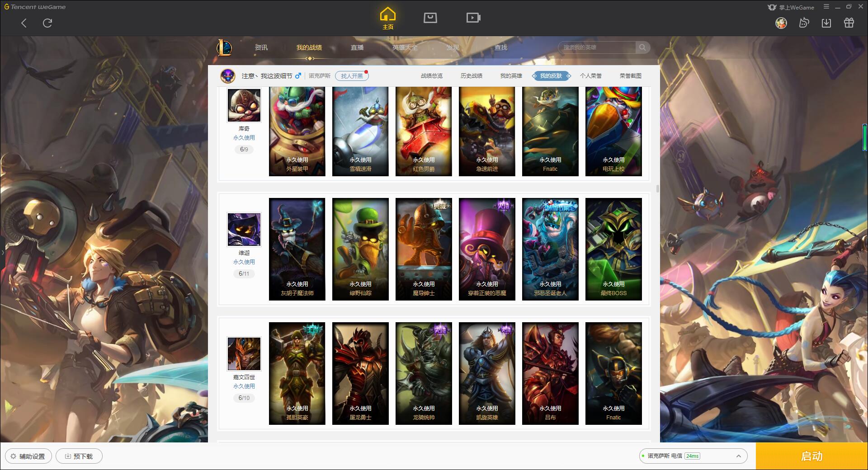Screen dimensions: 868x470
Task: Open the user avatar in top right
Action: (x=781, y=23)
